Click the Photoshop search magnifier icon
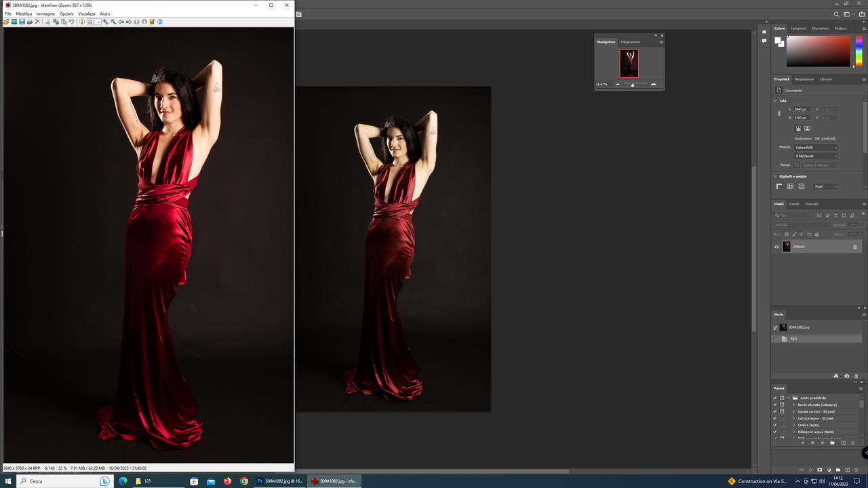Image resolution: width=868 pixels, height=488 pixels. click(836, 14)
